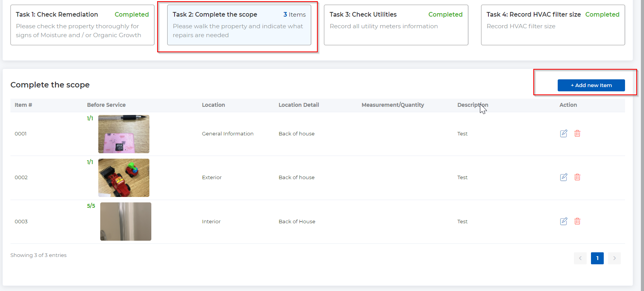Open the pink card photo for item 0001
Image resolution: width=644 pixels, height=291 pixels.
[x=124, y=134]
